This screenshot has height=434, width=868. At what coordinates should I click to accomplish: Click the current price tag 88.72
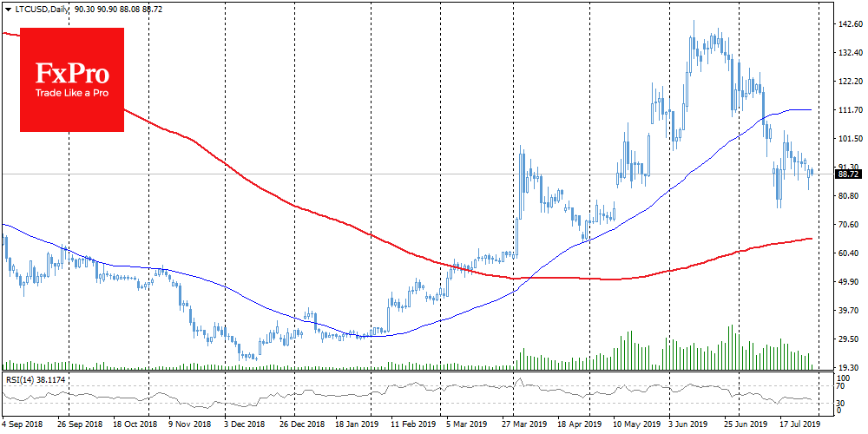click(848, 174)
